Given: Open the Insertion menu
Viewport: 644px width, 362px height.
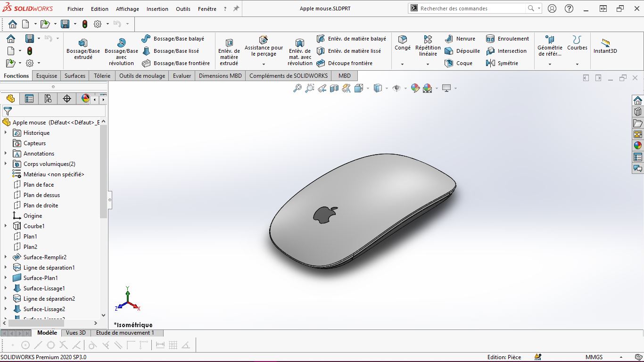Looking at the screenshot, I should click(x=157, y=9).
